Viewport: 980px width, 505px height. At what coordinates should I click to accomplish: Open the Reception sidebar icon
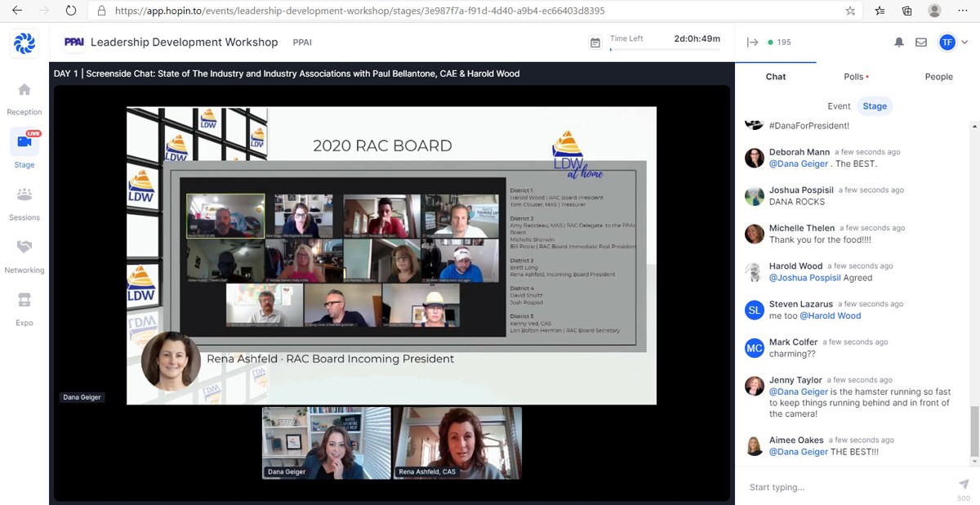tap(24, 90)
